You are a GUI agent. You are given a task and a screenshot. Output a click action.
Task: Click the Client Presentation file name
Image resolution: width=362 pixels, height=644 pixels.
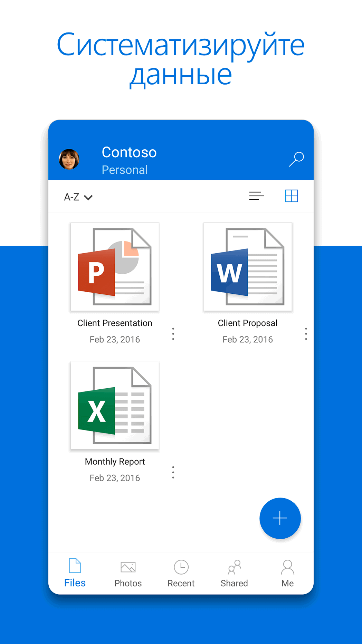[x=115, y=323]
